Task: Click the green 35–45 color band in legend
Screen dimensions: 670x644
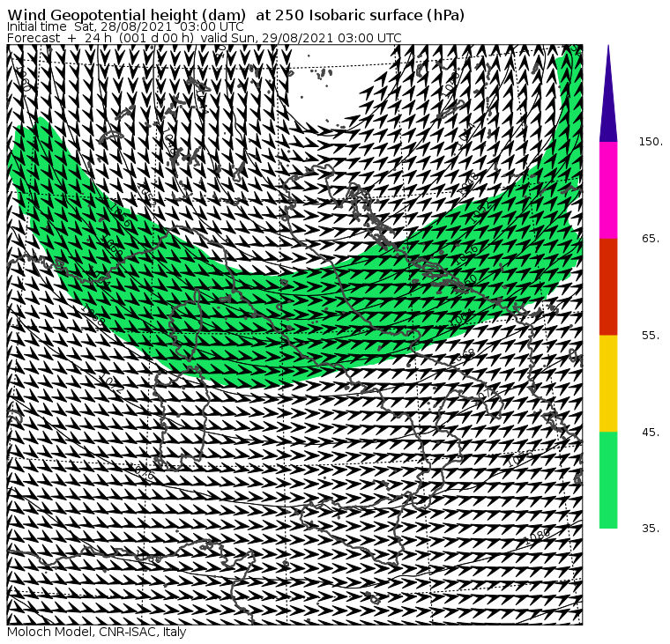Action: pos(608,480)
